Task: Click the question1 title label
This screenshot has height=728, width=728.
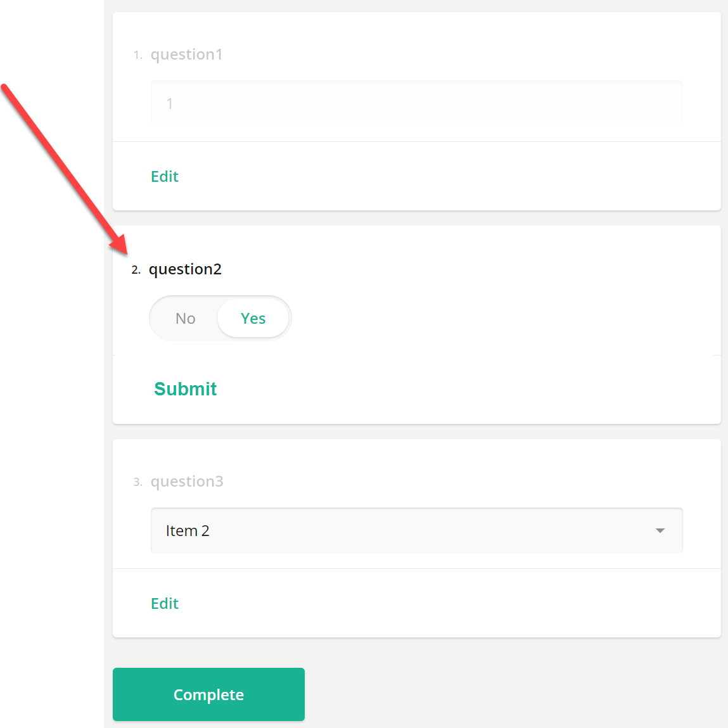Action: pos(186,54)
